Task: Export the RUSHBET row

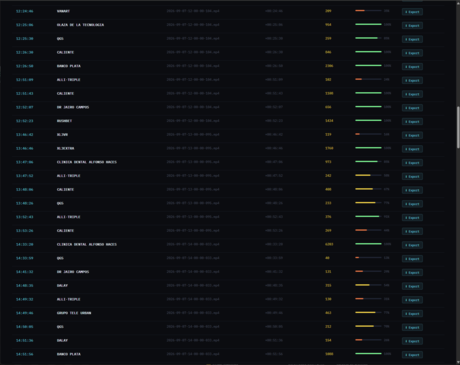Action: point(412,122)
